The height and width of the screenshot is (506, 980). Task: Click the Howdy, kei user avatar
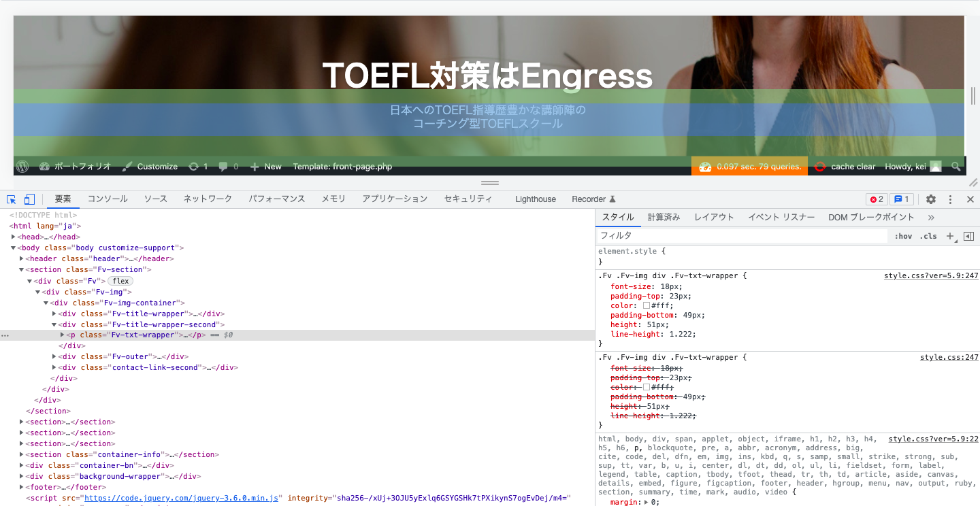(936, 167)
